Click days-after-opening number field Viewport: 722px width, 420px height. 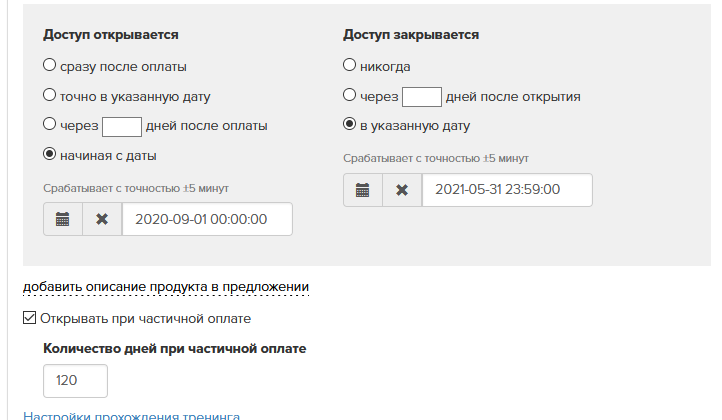point(422,97)
